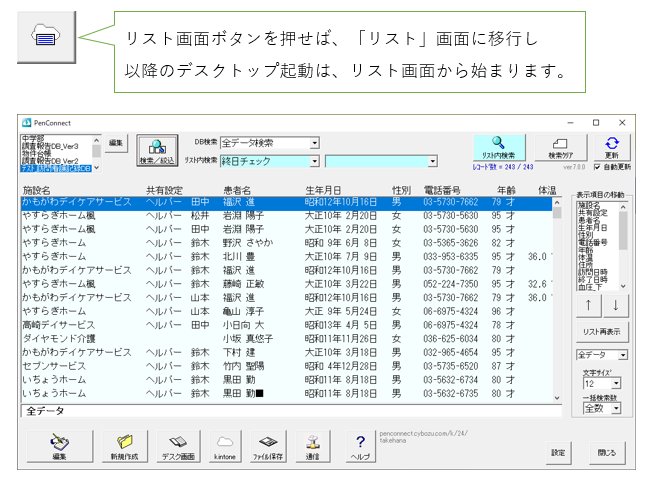Click the 電話番号 column header
This screenshot has width=652, height=483.
tap(442, 190)
